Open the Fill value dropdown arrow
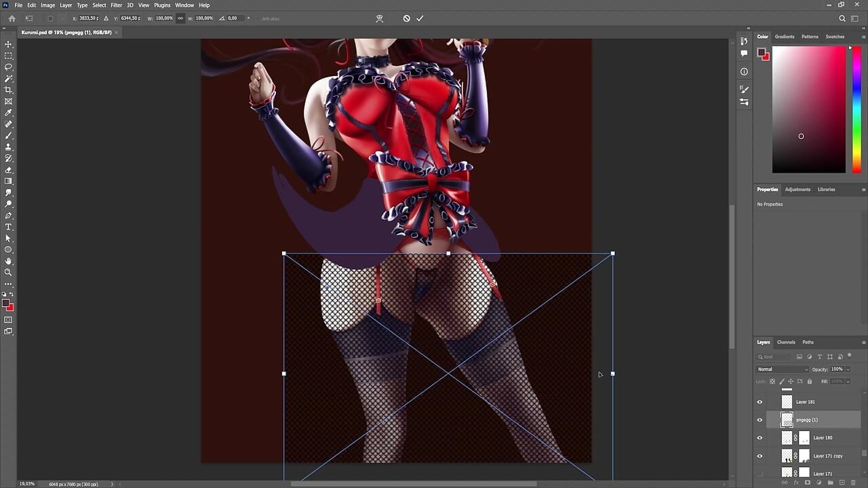 click(x=848, y=382)
